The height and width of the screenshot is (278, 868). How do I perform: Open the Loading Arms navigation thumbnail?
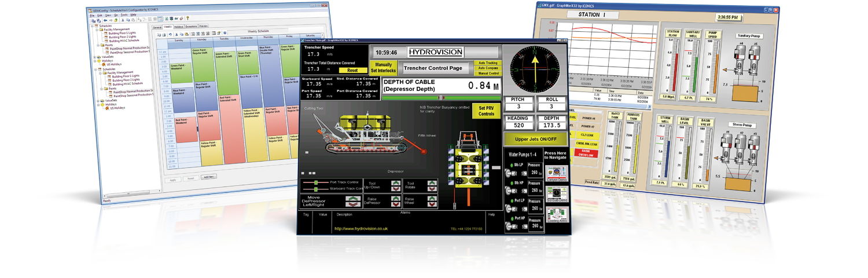click(556, 214)
